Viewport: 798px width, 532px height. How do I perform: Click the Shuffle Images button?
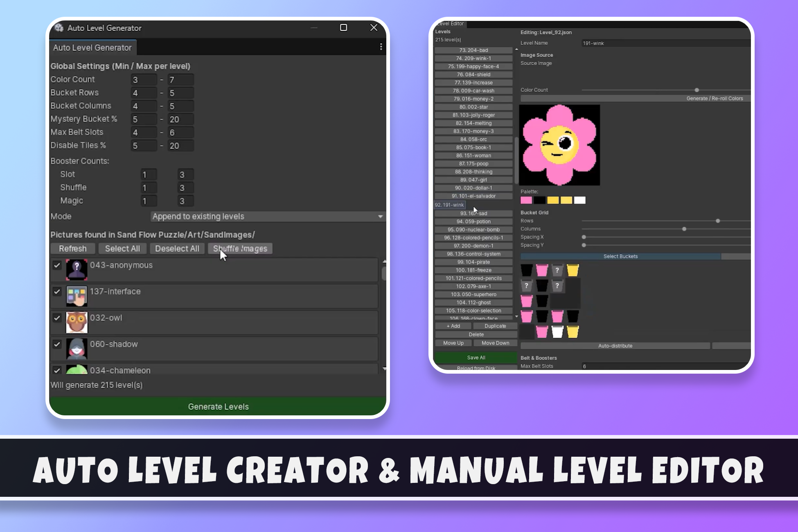tap(240, 249)
